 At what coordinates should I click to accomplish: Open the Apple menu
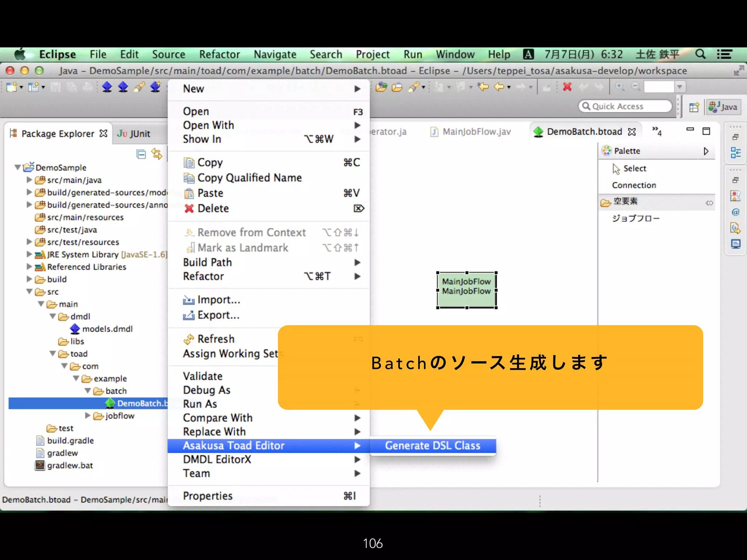(20, 54)
